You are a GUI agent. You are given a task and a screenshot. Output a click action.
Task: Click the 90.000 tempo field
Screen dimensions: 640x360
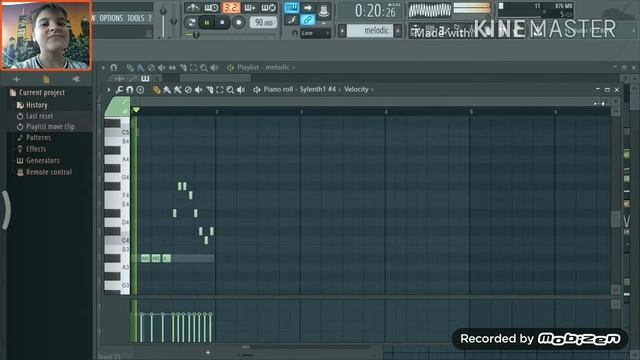click(263, 23)
